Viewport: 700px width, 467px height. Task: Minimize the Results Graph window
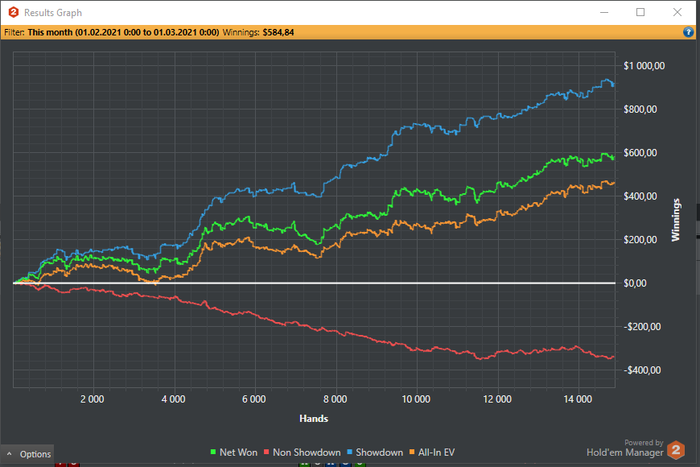point(604,12)
